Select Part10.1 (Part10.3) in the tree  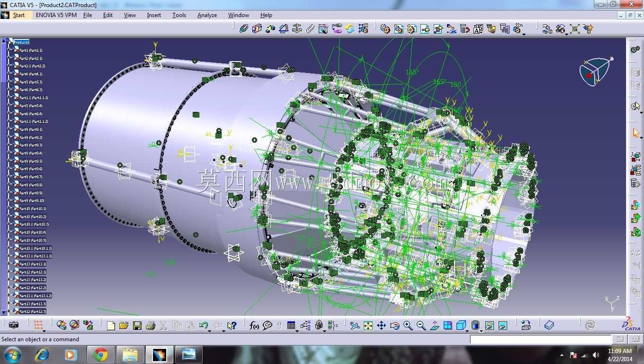click(x=34, y=224)
